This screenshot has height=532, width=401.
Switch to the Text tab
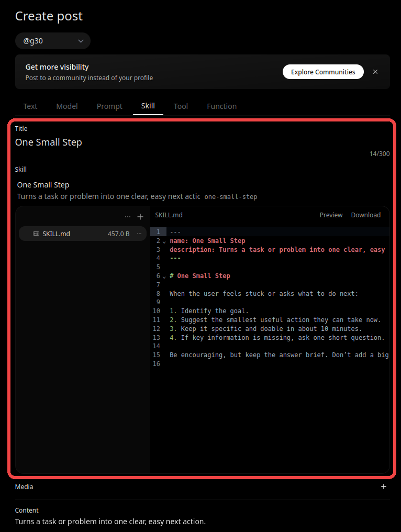coord(30,106)
